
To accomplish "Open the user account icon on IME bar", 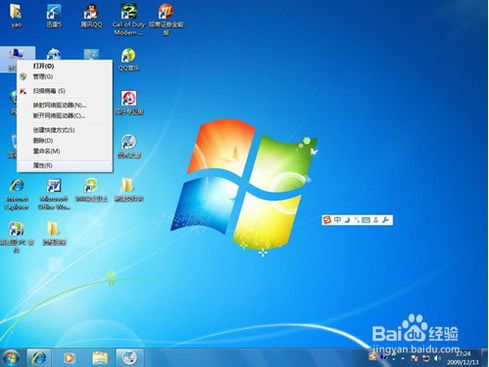I will [x=376, y=220].
